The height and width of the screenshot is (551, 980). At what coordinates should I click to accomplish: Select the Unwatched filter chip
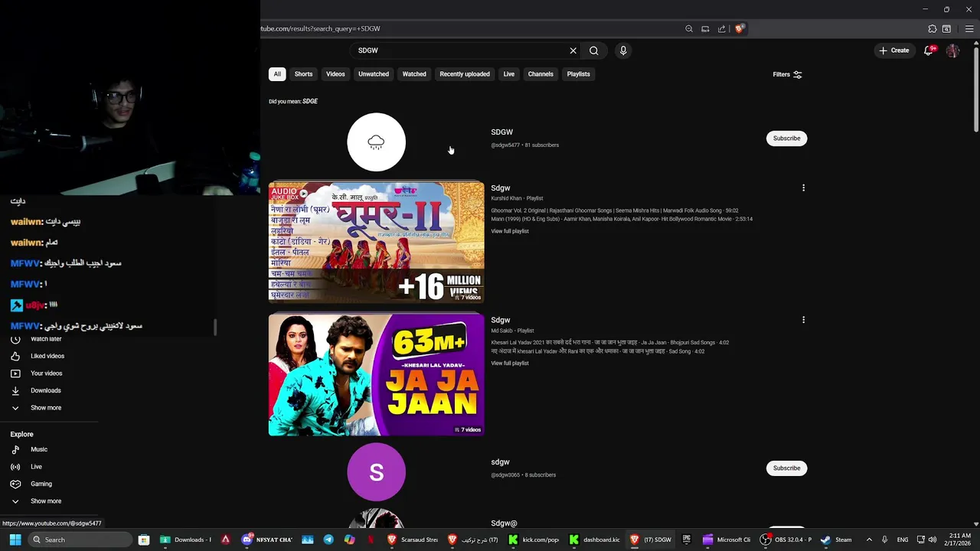[x=374, y=74]
